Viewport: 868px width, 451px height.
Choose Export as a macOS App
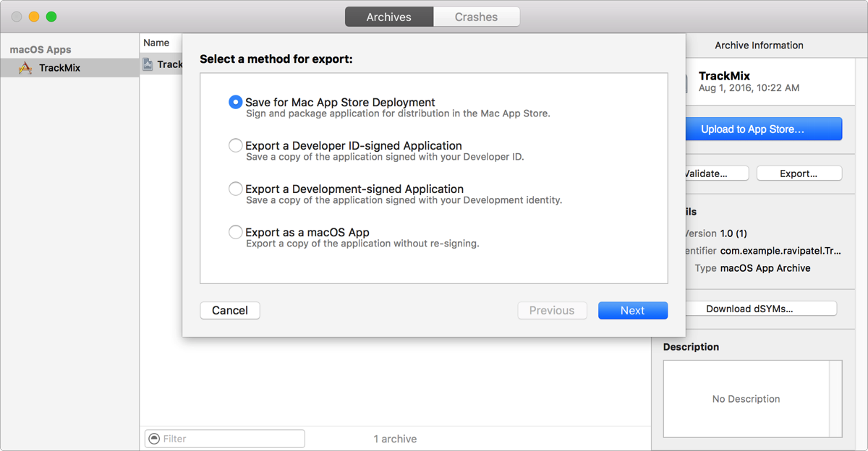coord(235,233)
